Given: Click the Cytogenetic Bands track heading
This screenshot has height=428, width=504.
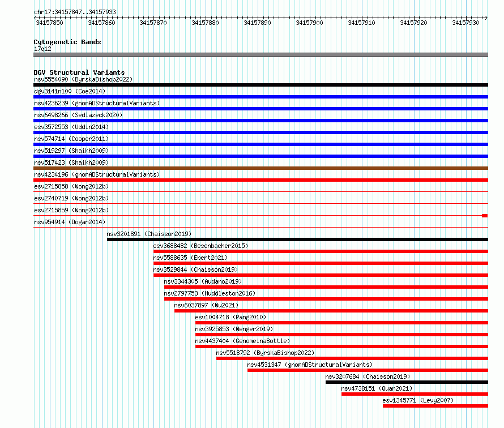Looking at the screenshot, I should [67, 42].
